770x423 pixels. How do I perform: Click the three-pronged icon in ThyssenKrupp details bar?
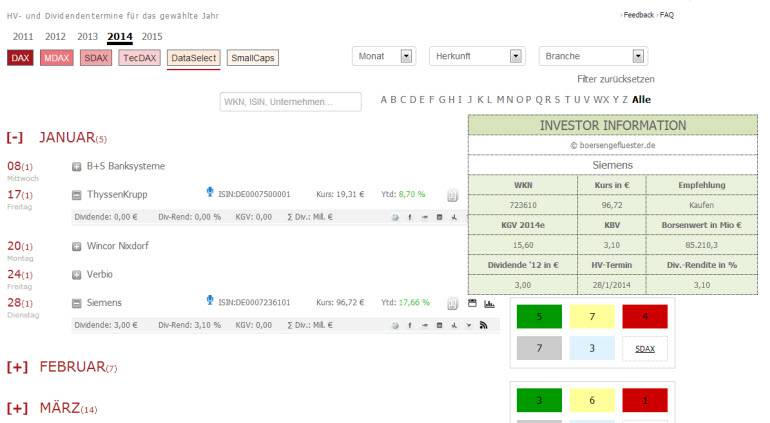tap(454, 217)
